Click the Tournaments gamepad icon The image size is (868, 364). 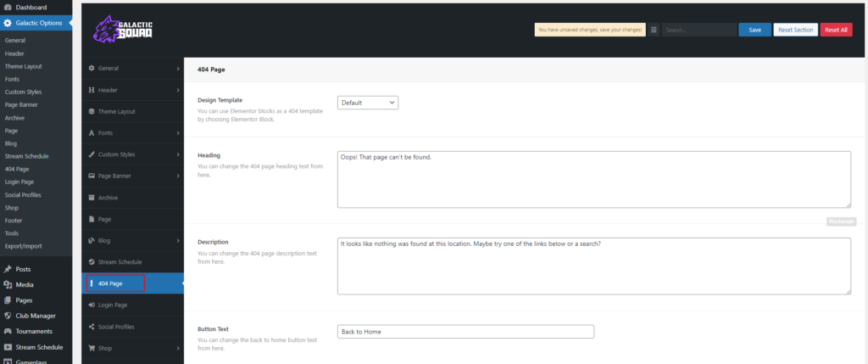(x=8, y=331)
